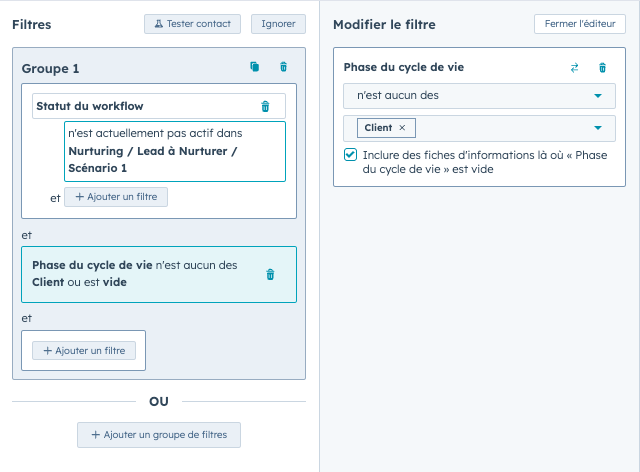Viewport: 640px width, 472px height.
Task: Delete the Statut du workflow filter
Action: click(265, 107)
